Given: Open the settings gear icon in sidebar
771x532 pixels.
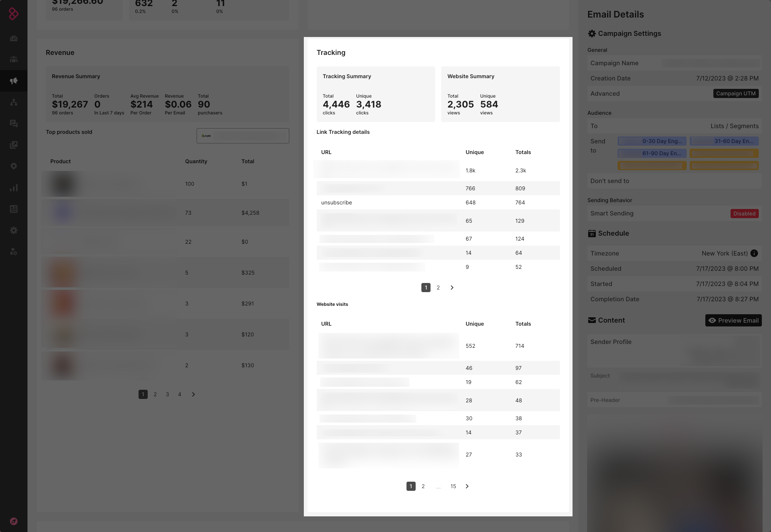Looking at the screenshot, I should (14, 230).
